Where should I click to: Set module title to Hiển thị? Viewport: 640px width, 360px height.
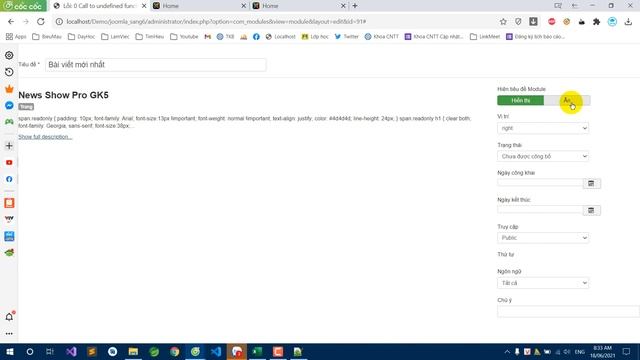(x=520, y=100)
